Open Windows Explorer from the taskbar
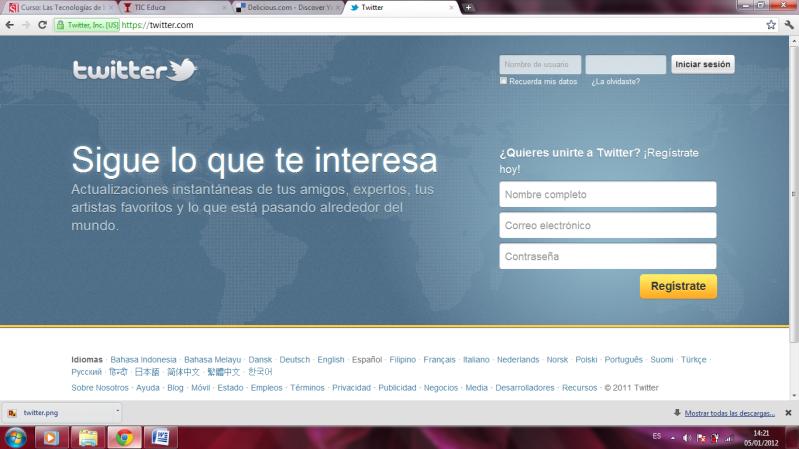The width and height of the screenshot is (799, 449). 88,438
